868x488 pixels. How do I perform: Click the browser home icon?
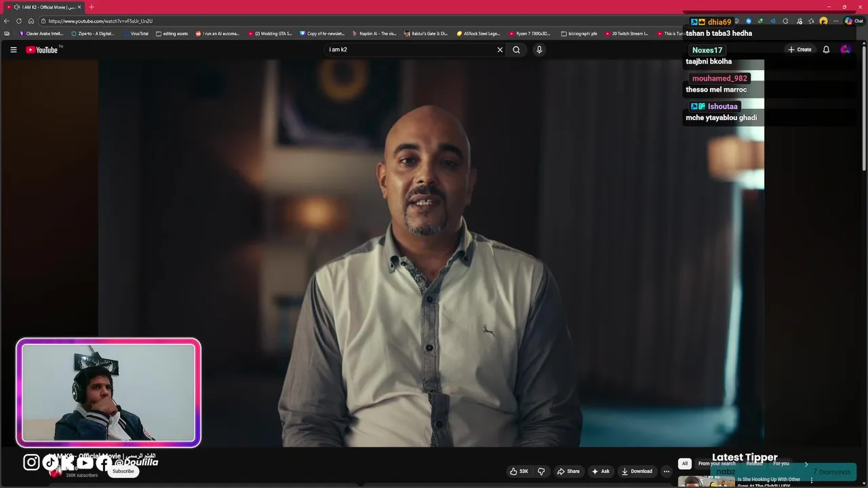click(x=31, y=21)
